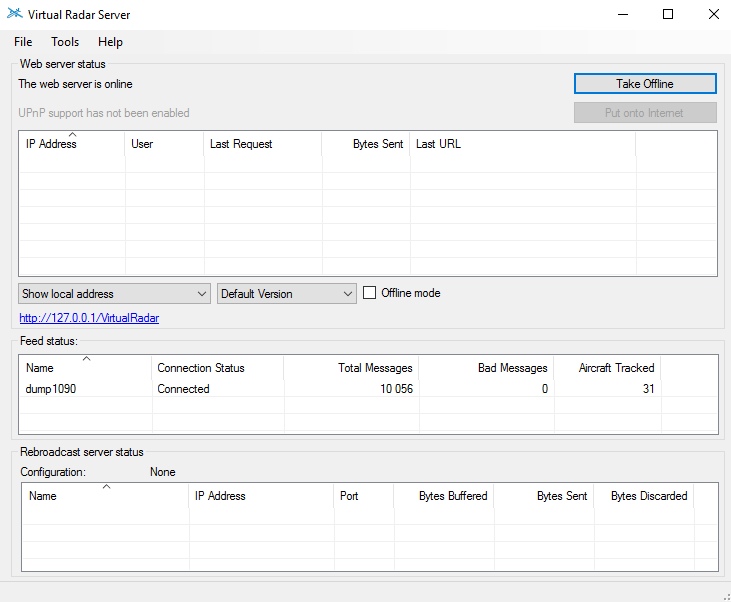
Task: Click the 0 bad messages value
Action: click(545, 388)
